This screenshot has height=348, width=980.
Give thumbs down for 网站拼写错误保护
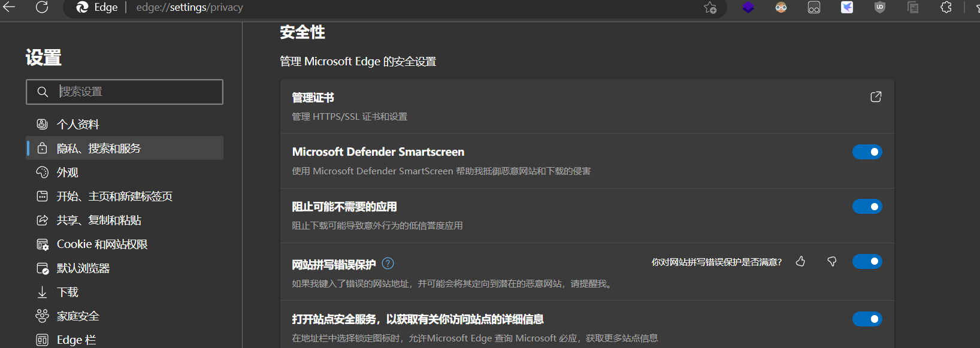832,261
